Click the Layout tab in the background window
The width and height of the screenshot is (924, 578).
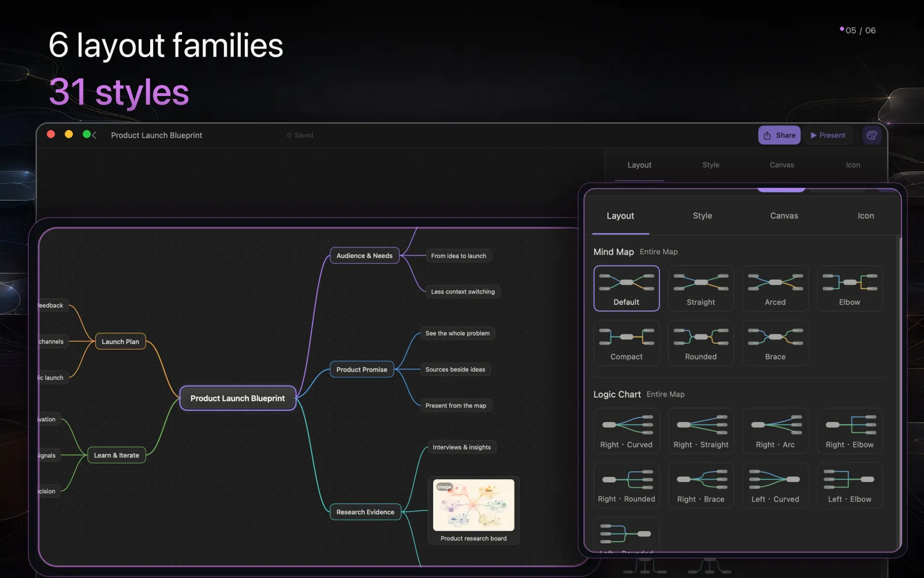point(639,165)
